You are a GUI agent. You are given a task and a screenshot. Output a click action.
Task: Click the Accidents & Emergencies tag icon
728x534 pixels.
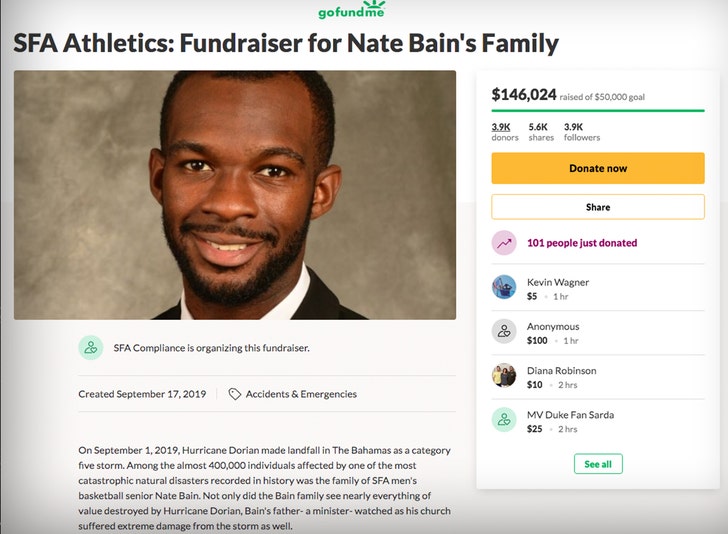(x=234, y=394)
